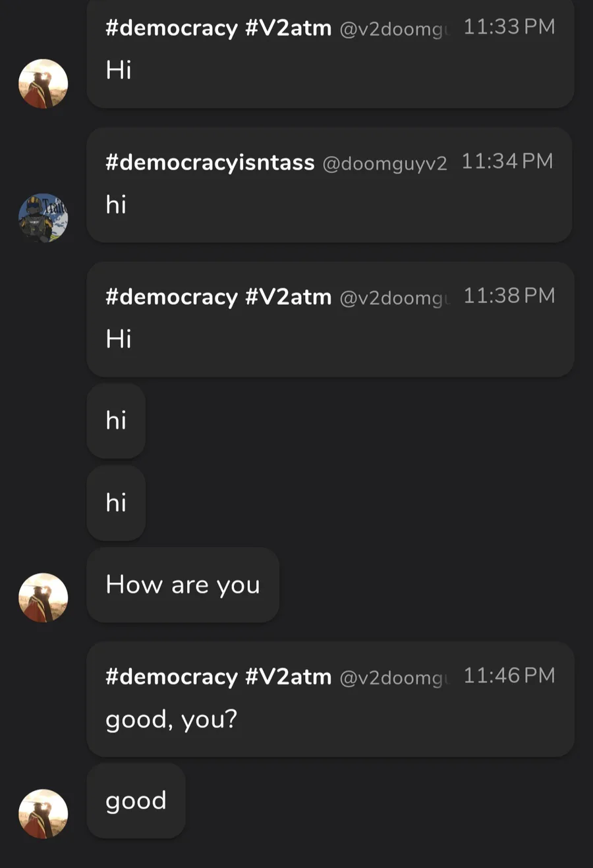Open #democracy #V2atm name on 11:46 PM message
The height and width of the screenshot is (868, 593).
pyautogui.click(x=218, y=676)
